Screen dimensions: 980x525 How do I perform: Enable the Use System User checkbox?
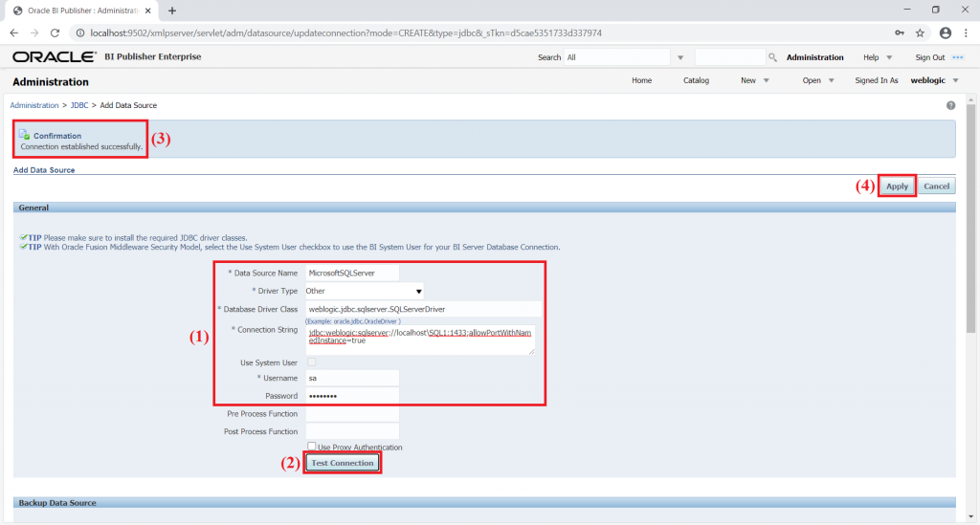point(311,362)
